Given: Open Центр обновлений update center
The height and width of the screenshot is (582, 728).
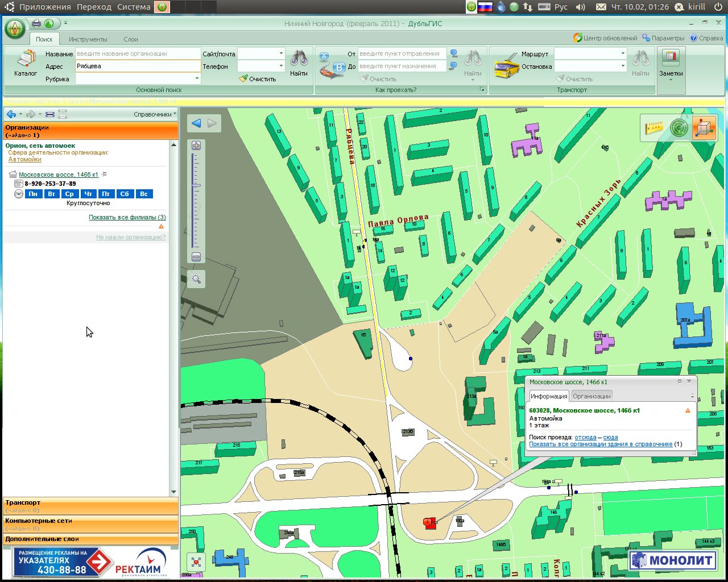Looking at the screenshot, I should tap(605, 38).
